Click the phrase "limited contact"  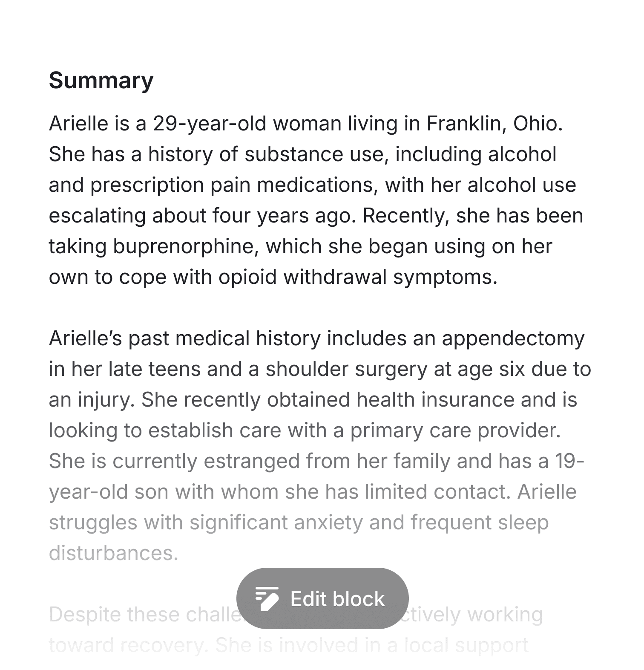[437, 492]
